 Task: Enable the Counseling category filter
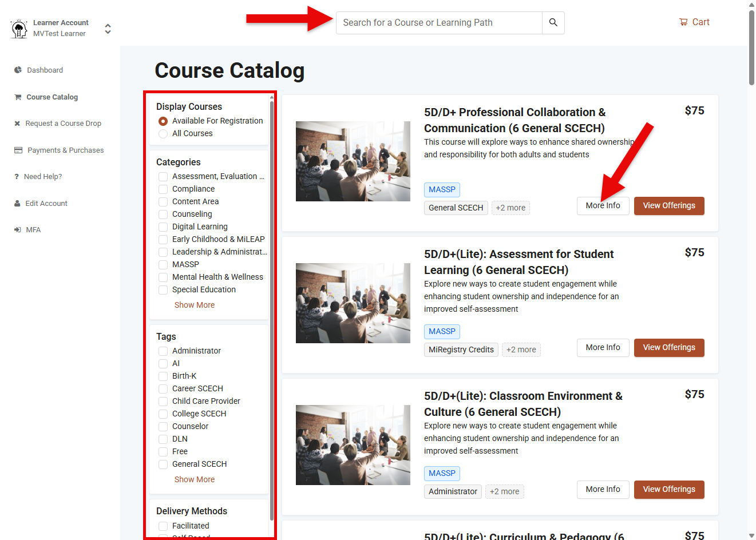[163, 215]
